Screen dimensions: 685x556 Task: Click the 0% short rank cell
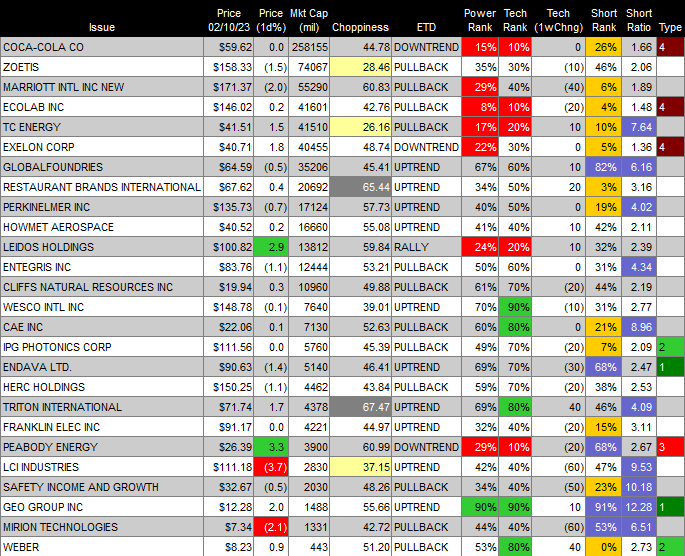coord(604,547)
